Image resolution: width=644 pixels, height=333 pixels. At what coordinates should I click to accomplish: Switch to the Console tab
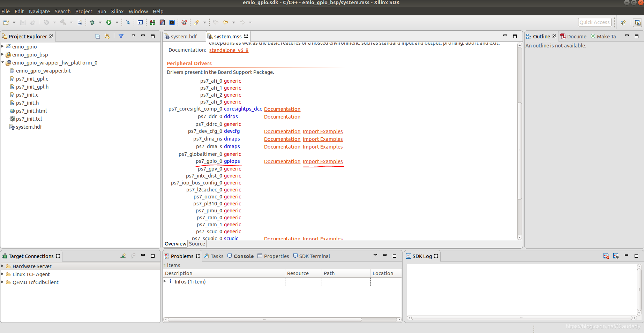click(x=240, y=256)
